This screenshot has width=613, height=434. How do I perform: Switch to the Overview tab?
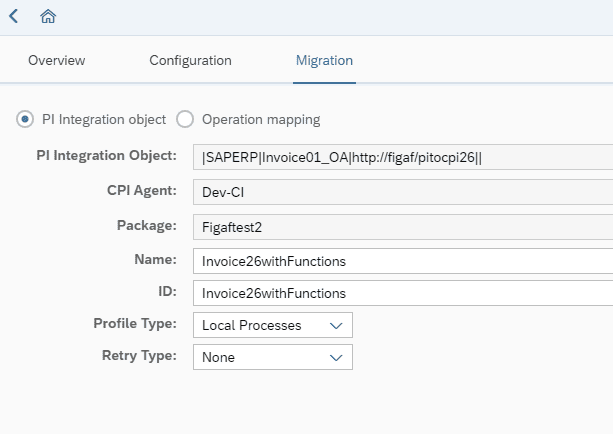(57, 61)
